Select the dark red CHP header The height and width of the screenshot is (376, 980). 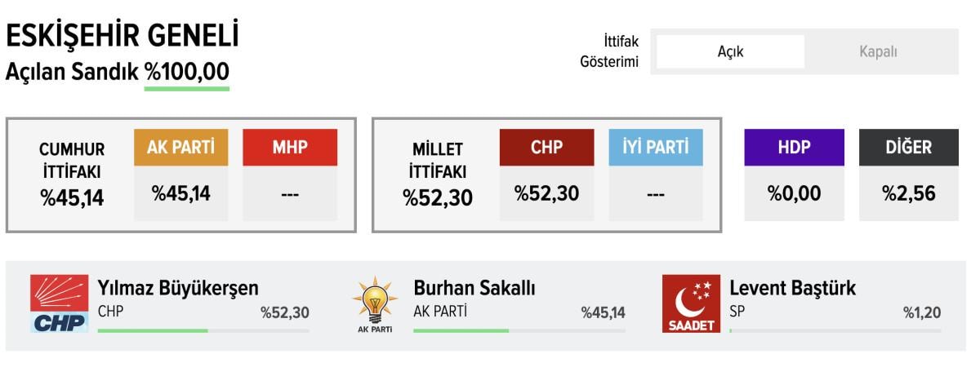tap(546, 148)
